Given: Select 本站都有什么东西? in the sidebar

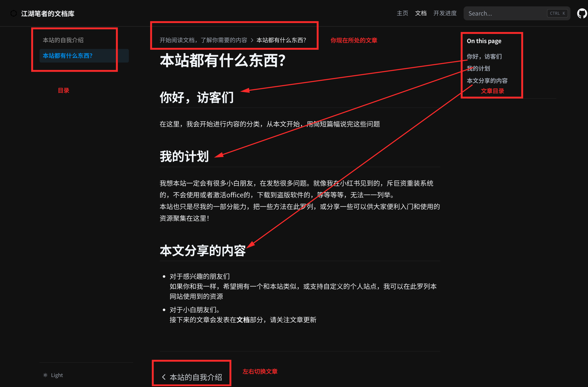Looking at the screenshot, I should point(68,56).
